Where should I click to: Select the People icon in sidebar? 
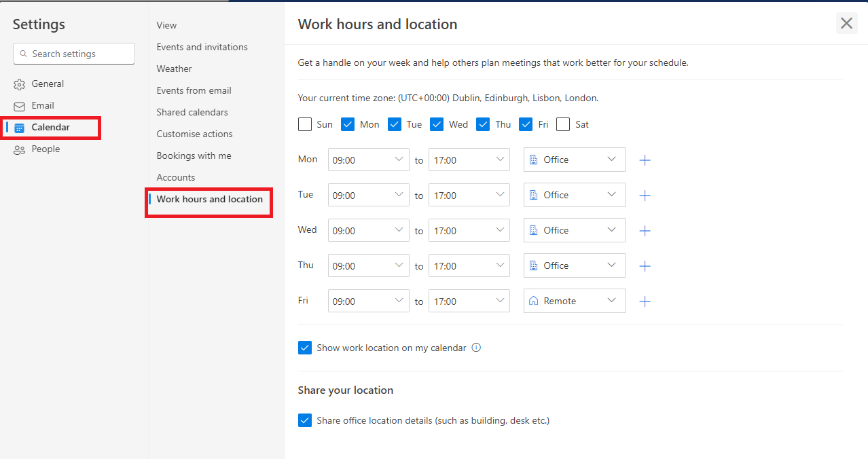pos(20,149)
